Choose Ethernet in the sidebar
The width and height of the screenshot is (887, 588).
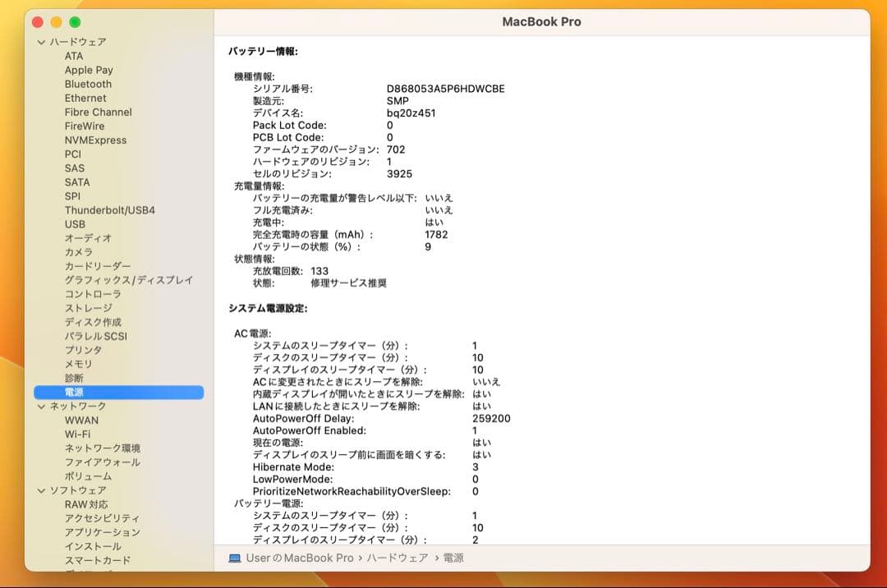85,98
